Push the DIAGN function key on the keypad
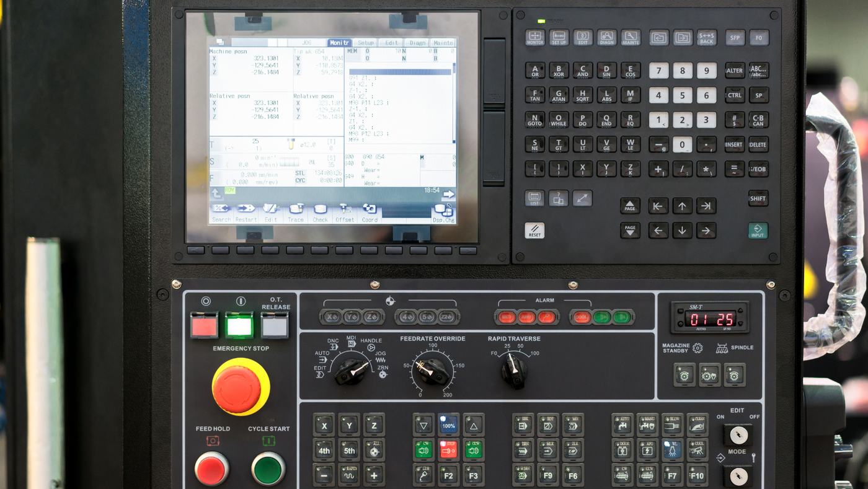Viewport: 868px width, 489px height. pyautogui.click(x=606, y=37)
